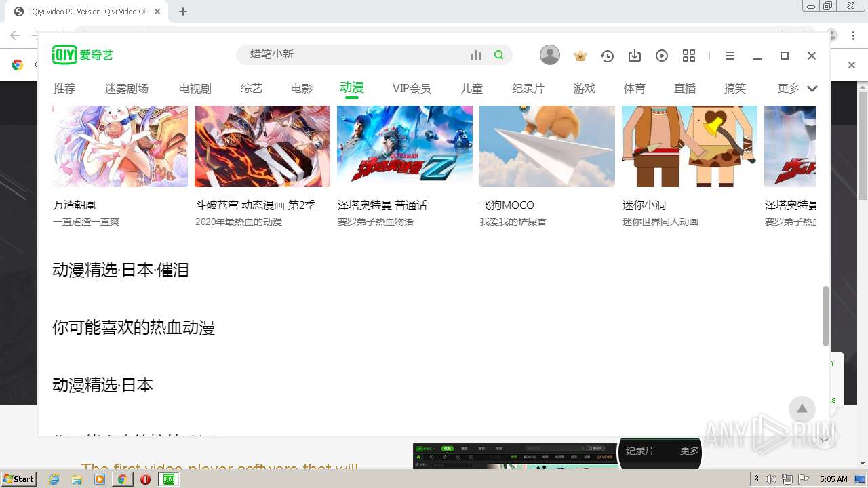This screenshot has width=868, height=488.
Task: Open the 儿童 tab
Action: tap(472, 88)
